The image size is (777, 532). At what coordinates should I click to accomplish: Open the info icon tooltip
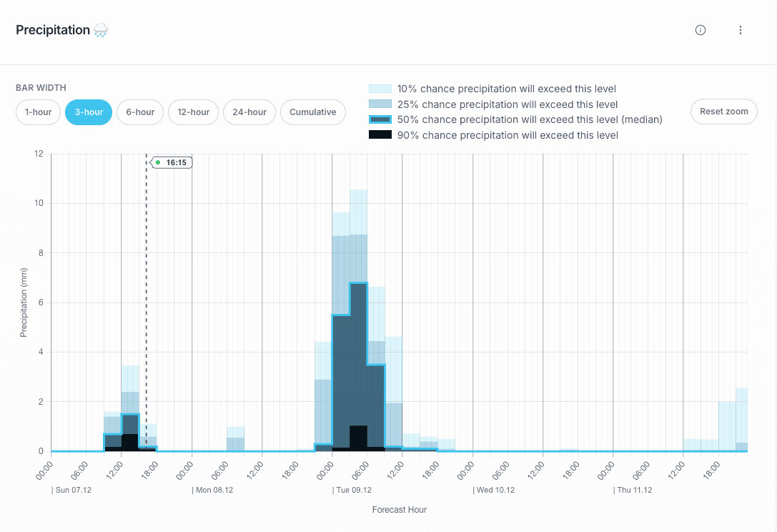pyautogui.click(x=700, y=30)
